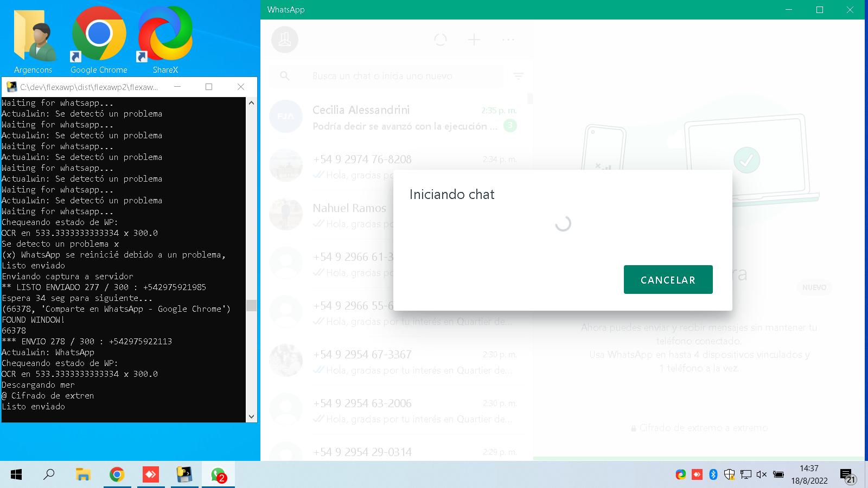This screenshot has height=488, width=868.
Task: Click avatar of +54 9 2954 67-3367
Action: coord(286,361)
